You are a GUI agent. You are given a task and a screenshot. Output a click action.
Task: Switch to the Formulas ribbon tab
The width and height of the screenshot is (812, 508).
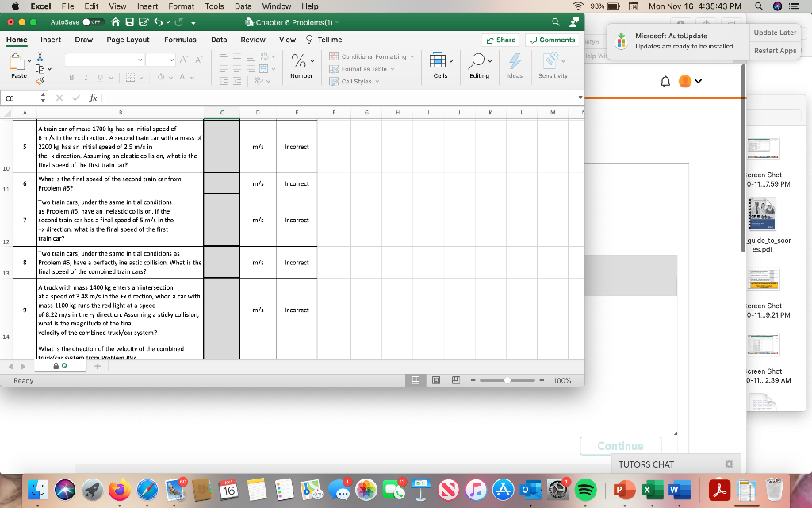click(x=180, y=39)
